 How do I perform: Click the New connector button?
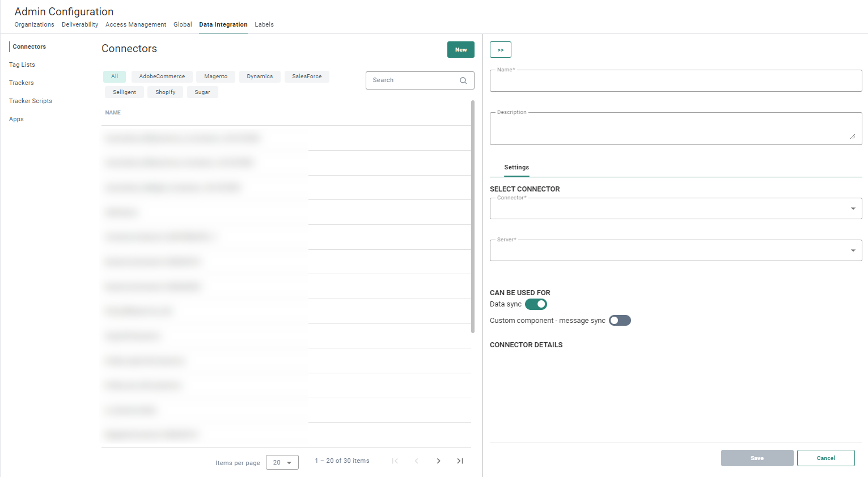[x=460, y=50]
